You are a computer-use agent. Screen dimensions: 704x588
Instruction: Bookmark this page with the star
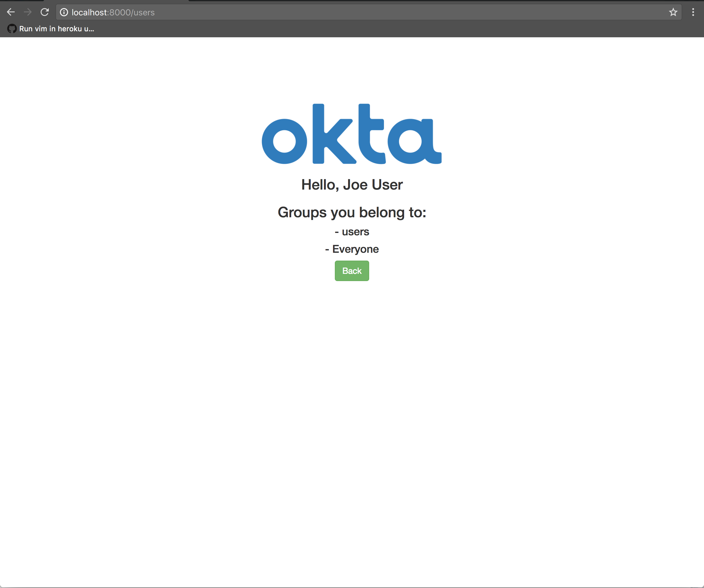pyautogui.click(x=673, y=12)
